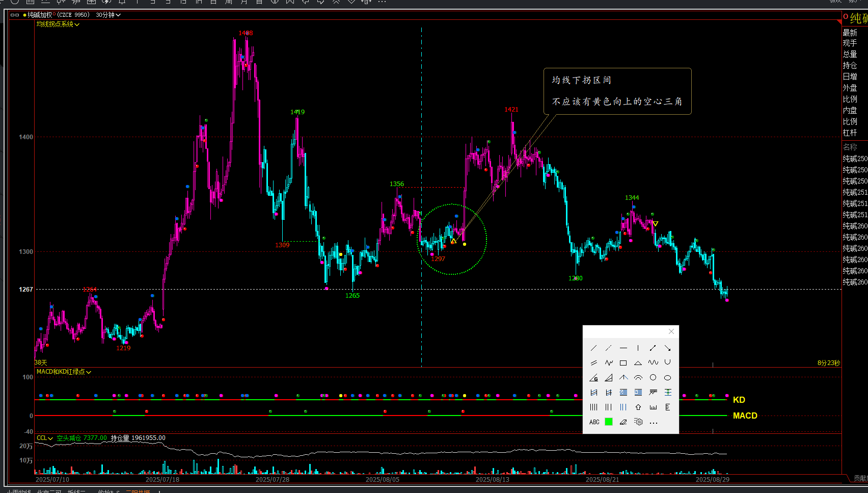Click the eraser tool in palette
Image resolution: width=868 pixels, height=493 pixels.
click(623, 422)
